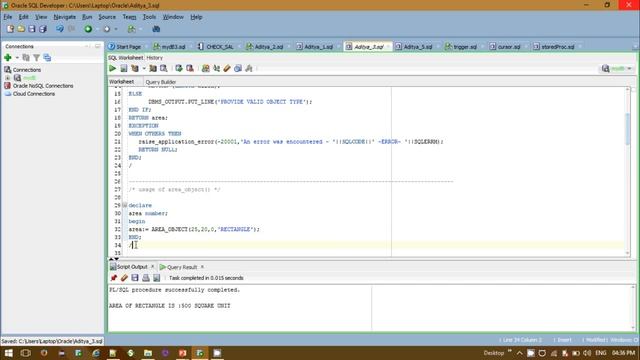
Task: Click the Explain Plan icon
Action: click(135, 69)
